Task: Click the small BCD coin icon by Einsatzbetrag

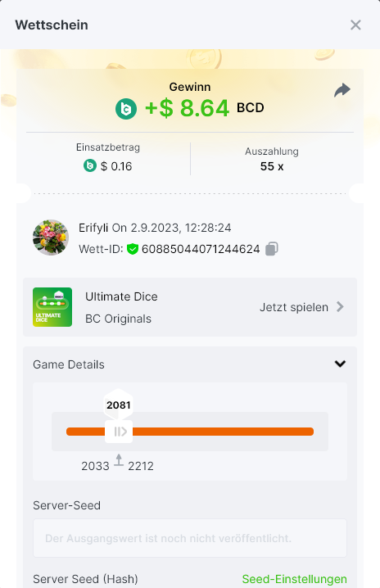Action: pyautogui.click(x=90, y=165)
